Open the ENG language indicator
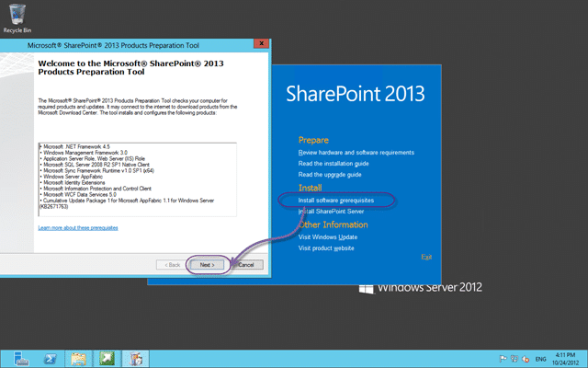The image size is (588, 368). 540,359
